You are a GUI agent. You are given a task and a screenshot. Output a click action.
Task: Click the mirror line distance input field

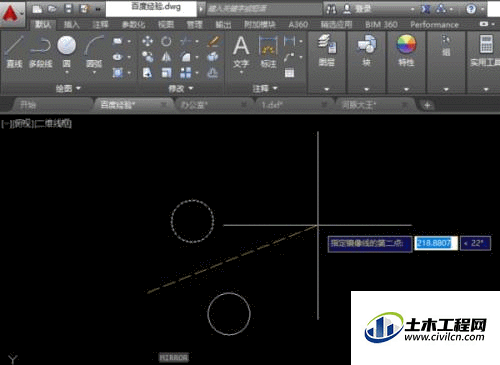click(x=436, y=243)
